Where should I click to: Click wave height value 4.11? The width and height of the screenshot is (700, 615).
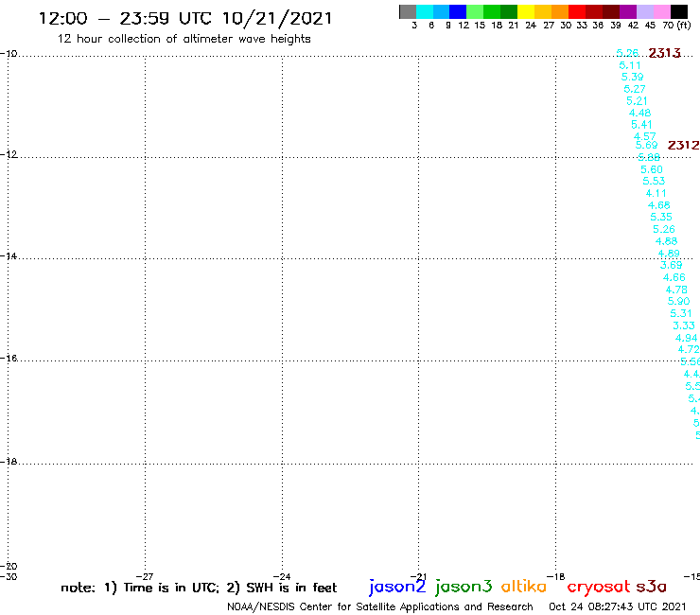coord(656,193)
